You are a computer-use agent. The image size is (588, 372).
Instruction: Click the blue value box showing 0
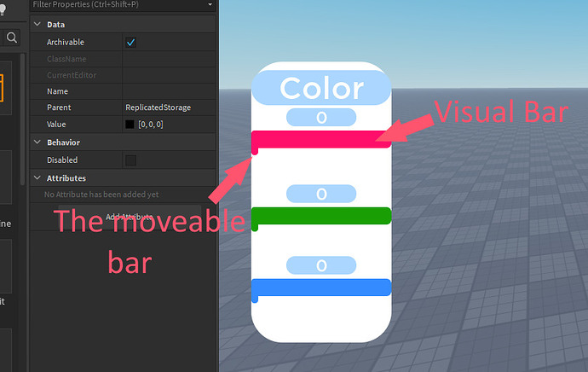pos(321,265)
